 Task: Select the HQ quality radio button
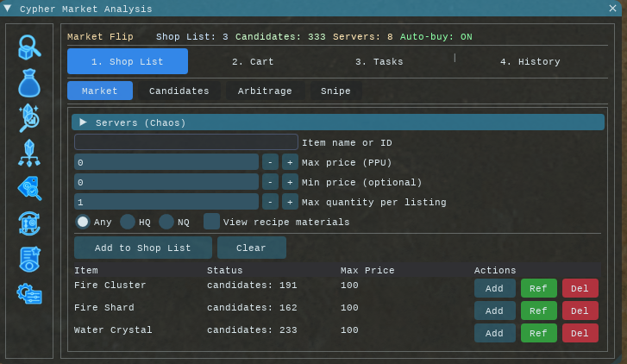coord(128,222)
